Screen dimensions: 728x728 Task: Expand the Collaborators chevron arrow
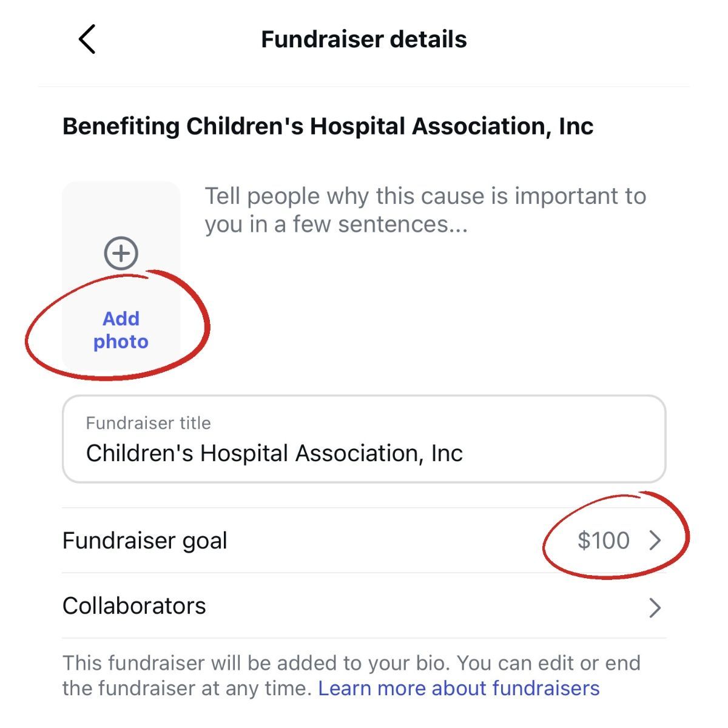tap(655, 607)
